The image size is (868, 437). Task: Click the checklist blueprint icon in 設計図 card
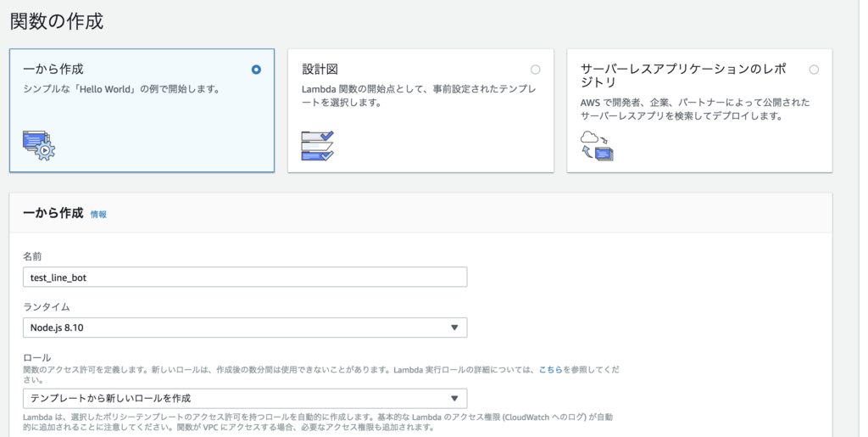click(318, 146)
